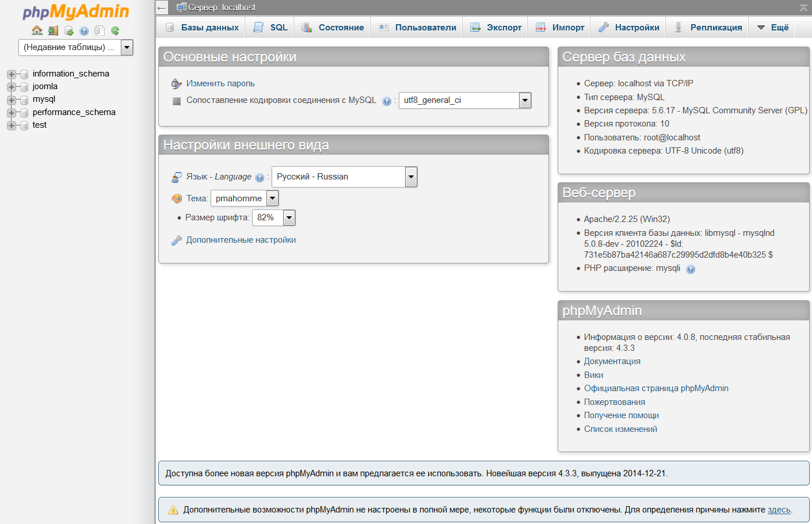Switch to the Состояние tab
Screen dimensions: 812x524
333,27
